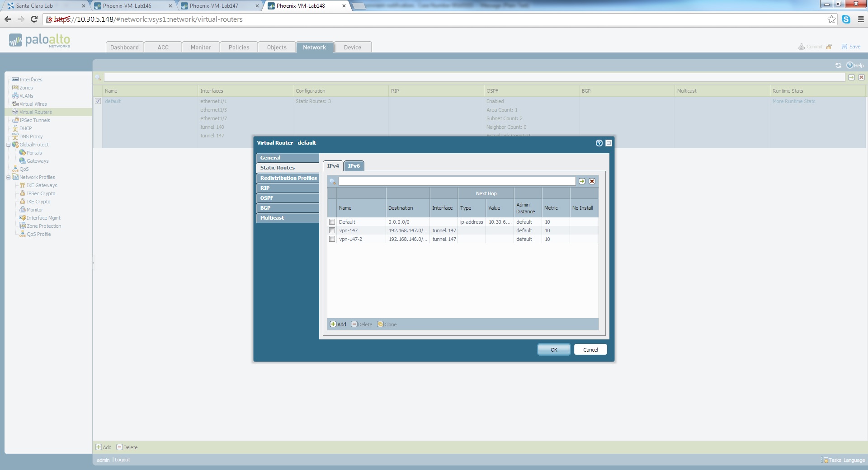Click the help icon in Virtual Router dialog

pos(599,143)
